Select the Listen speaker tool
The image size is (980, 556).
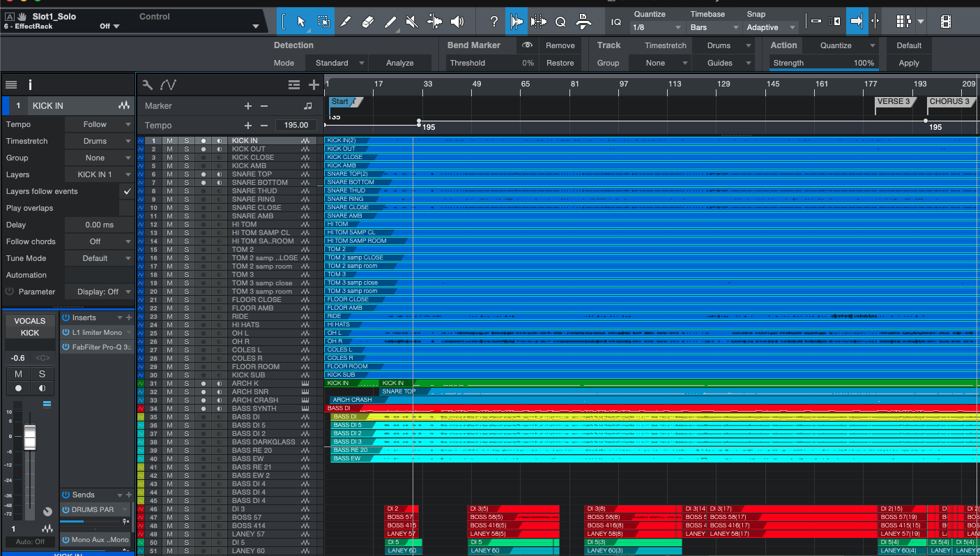click(x=457, y=22)
